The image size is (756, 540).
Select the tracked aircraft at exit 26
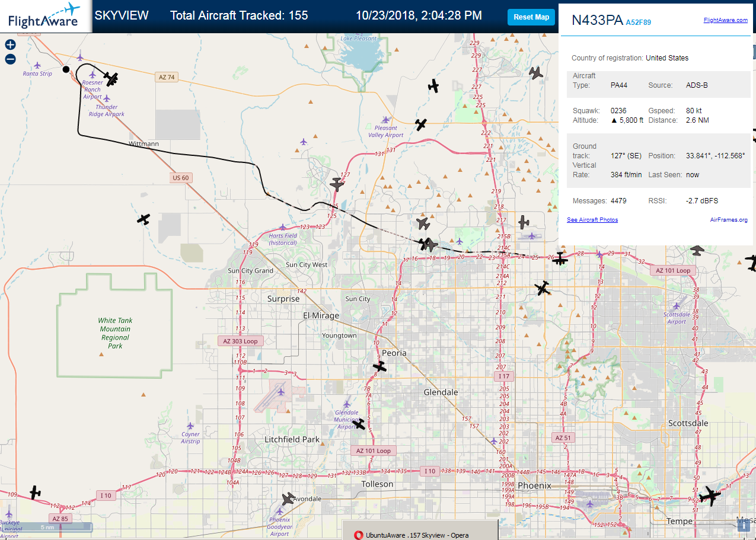pos(560,259)
